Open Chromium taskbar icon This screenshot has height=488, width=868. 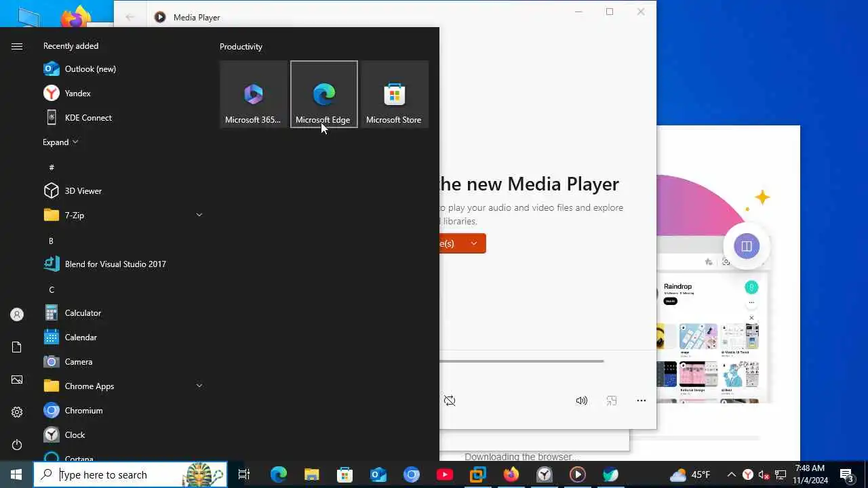click(x=412, y=474)
